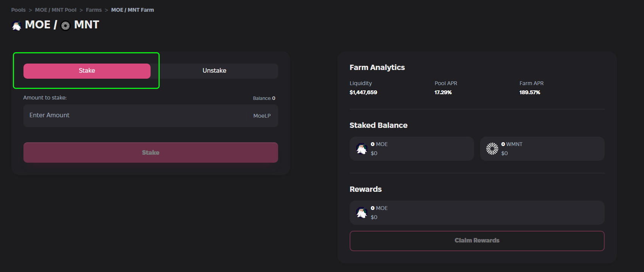The width and height of the screenshot is (644, 272).
Task: Click the MOE / MNT Farm breadcrumb
Action: pos(132,10)
